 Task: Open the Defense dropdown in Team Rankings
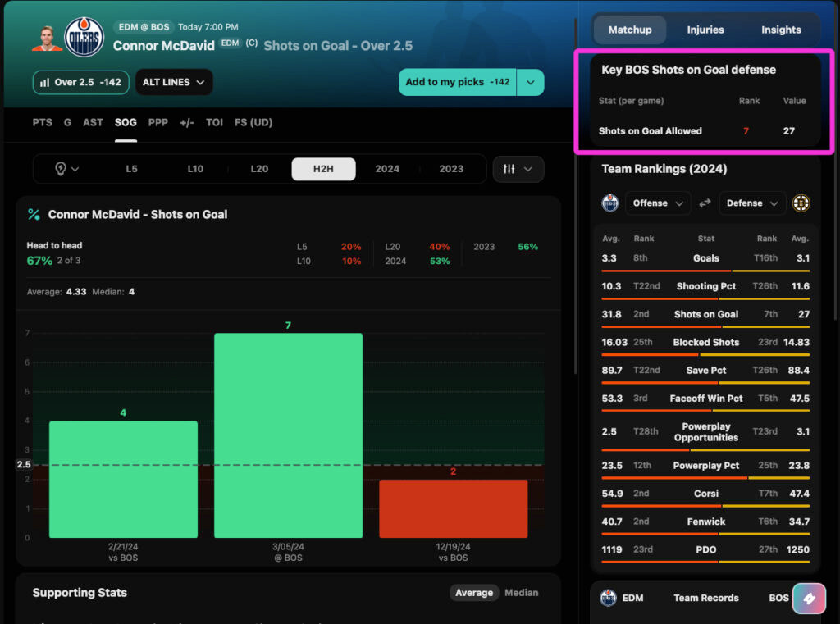pos(751,203)
